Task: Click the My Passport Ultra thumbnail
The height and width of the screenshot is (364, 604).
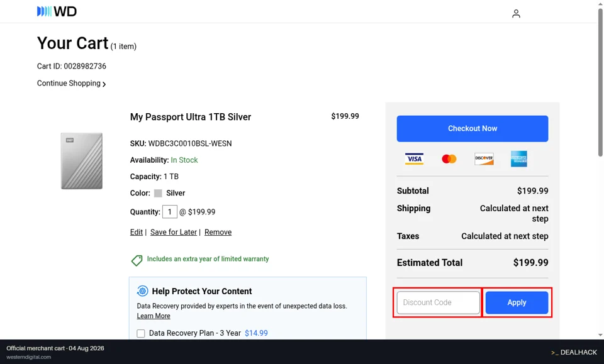Action: pyautogui.click(x=82, y=161)
